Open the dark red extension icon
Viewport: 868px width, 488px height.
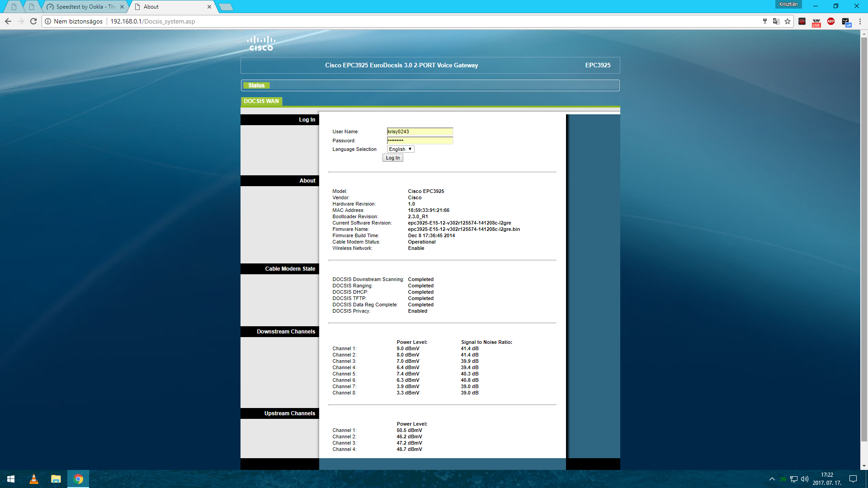[802, 21]
